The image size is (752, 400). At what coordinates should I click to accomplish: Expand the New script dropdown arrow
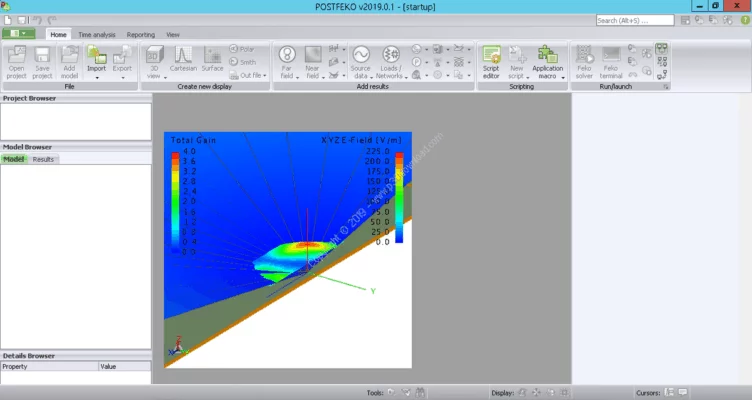point(528,78)
